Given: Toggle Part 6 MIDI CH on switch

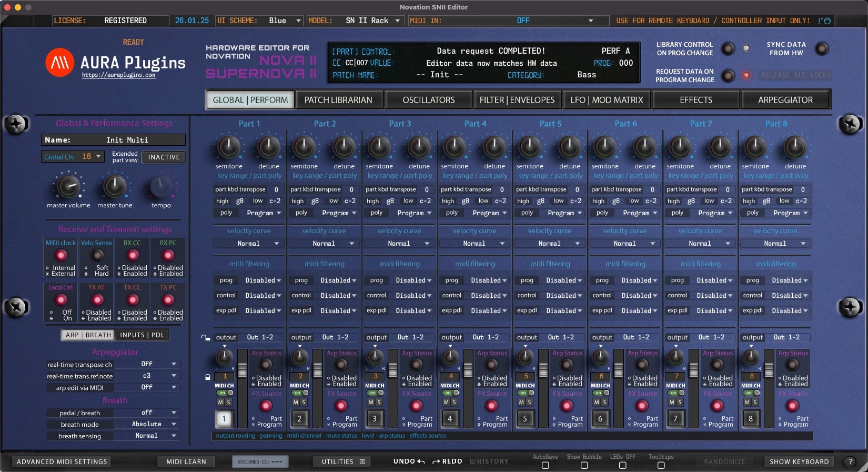Looking at the screenshot, I should (x=601, y=393).
